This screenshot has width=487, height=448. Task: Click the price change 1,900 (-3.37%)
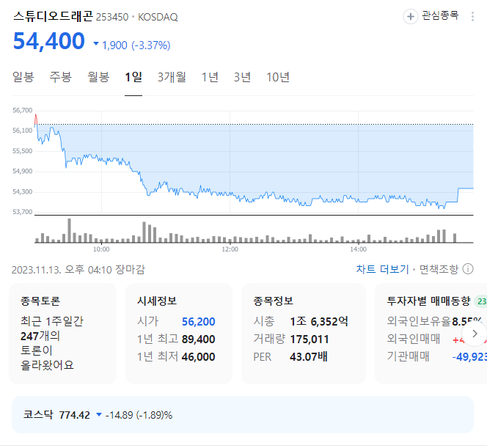(x=132, y=45)
